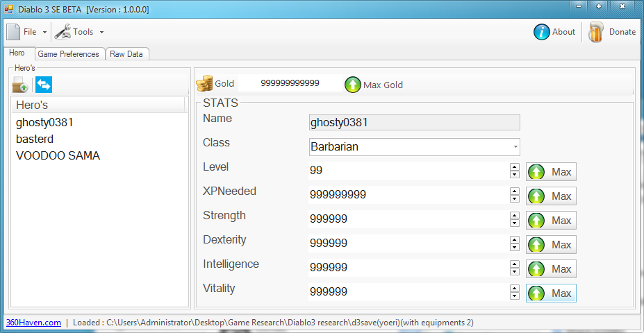Switch to the Game Preferences tab
This screenshot has height=333, width=644.
69,54
